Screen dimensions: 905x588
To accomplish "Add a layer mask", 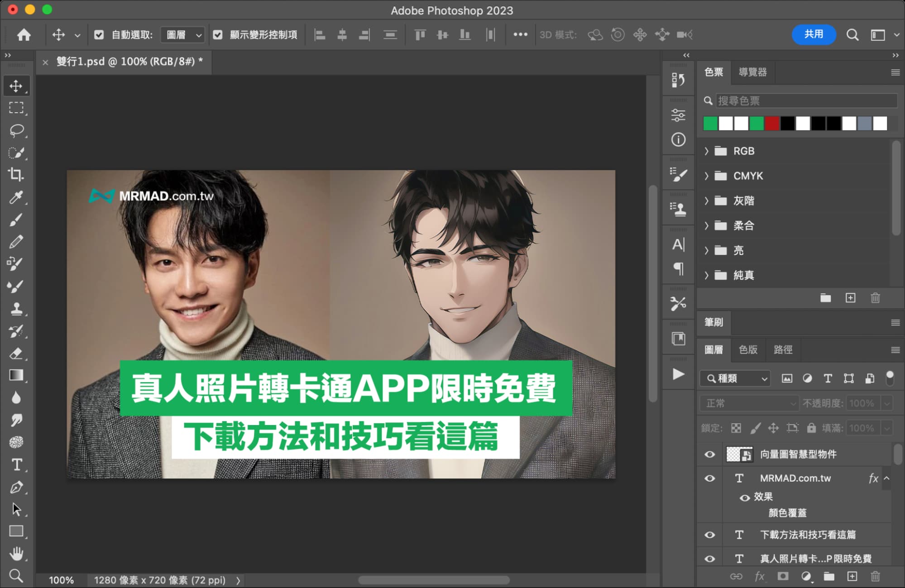I will point(783,576).
